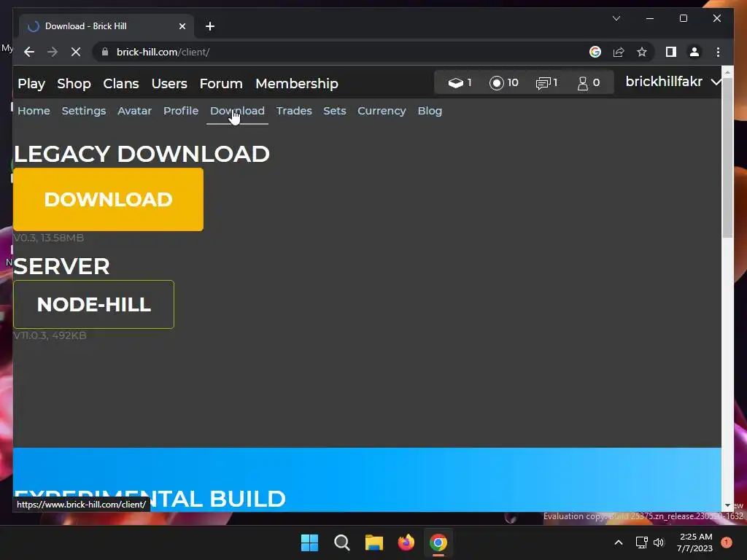Click the scrollbar up arrow
The image size is (747, 560).
click(727, 71)
